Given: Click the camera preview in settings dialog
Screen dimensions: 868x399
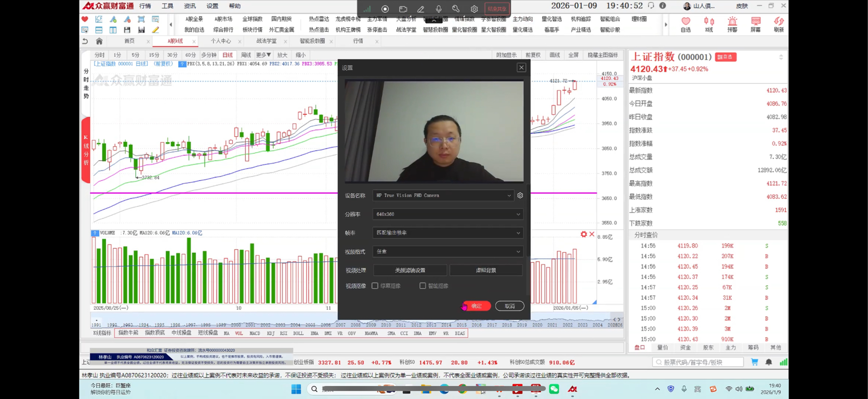Looking at the screenshot, I should [x=434, y=131].
